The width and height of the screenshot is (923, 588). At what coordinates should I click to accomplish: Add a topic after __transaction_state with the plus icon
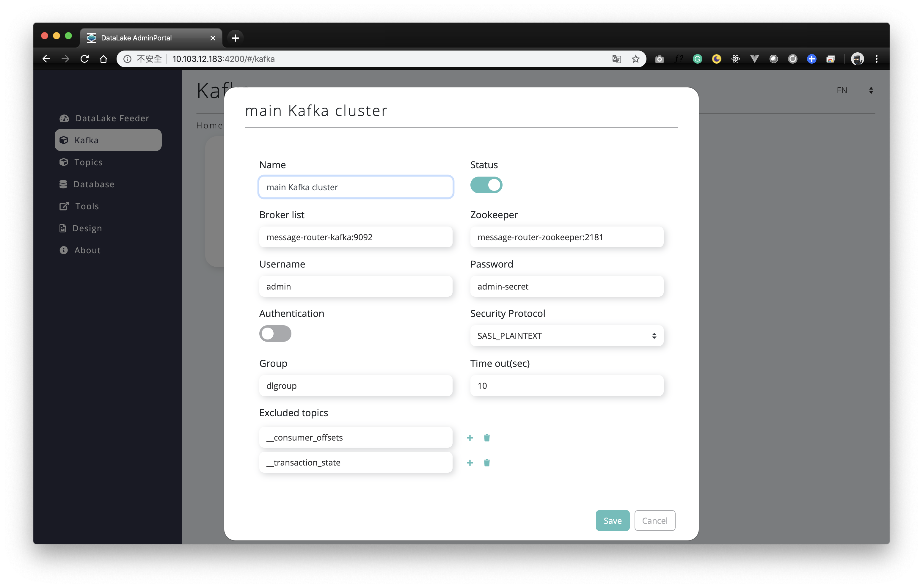pyautogui.click(x=470, y=463)
